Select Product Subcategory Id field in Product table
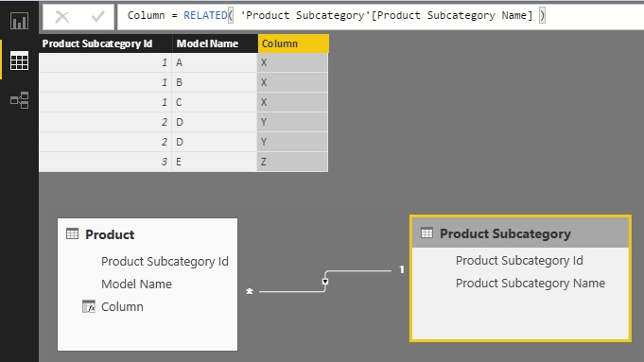Viewport: 644px width, 362px height. coord(165,262)
